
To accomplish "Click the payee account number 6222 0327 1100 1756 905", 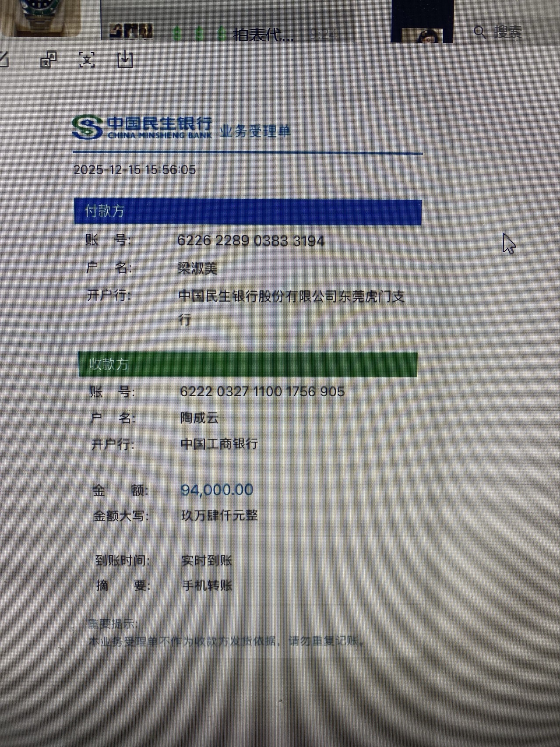I will [262, 391].
